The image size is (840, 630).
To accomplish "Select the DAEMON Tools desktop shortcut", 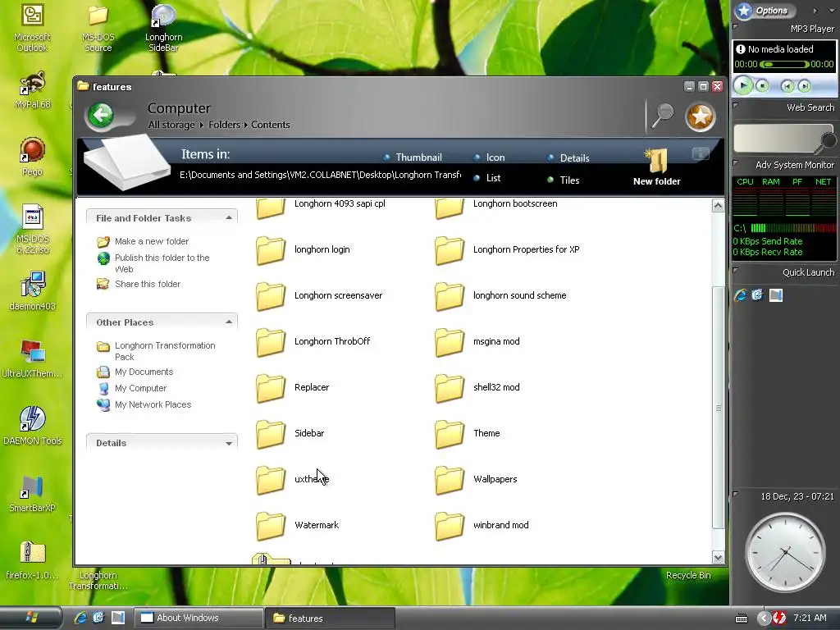I will tap(32, 426).
